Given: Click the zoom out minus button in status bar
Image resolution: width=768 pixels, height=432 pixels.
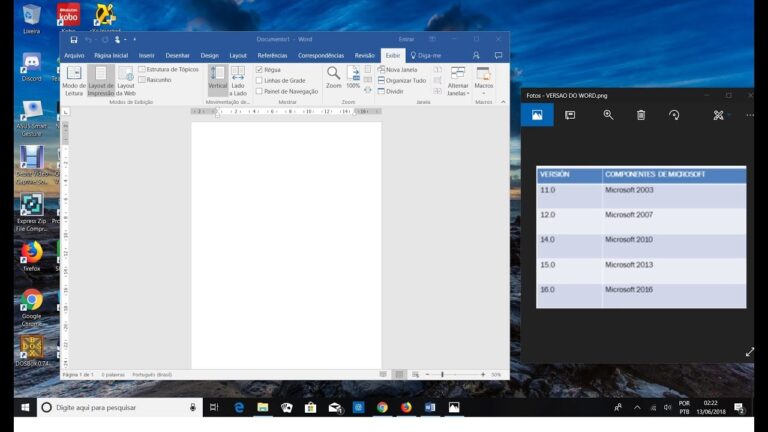Looking at the screenshot, I should pyautogui.click(x=428, y=375).
